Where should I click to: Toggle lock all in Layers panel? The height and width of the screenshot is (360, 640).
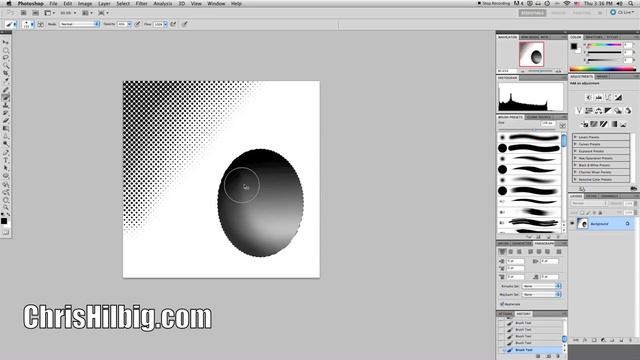(600, 213)
